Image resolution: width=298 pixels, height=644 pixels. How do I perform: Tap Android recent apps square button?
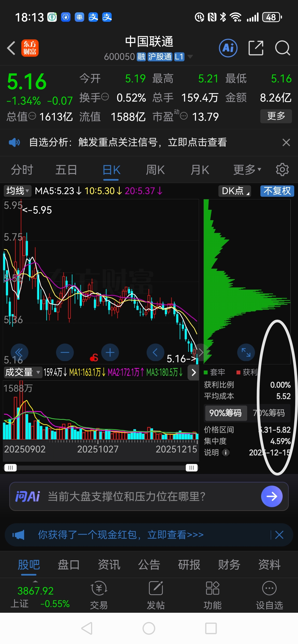211,628
